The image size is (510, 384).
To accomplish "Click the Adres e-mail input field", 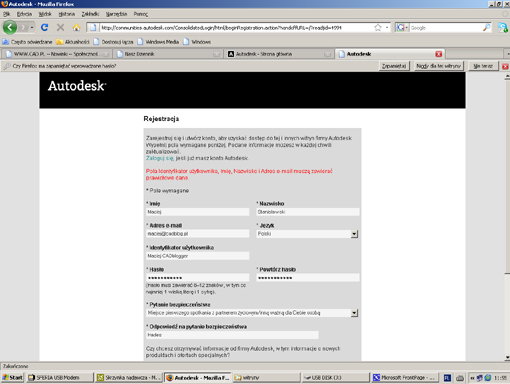I will [197, 234].
